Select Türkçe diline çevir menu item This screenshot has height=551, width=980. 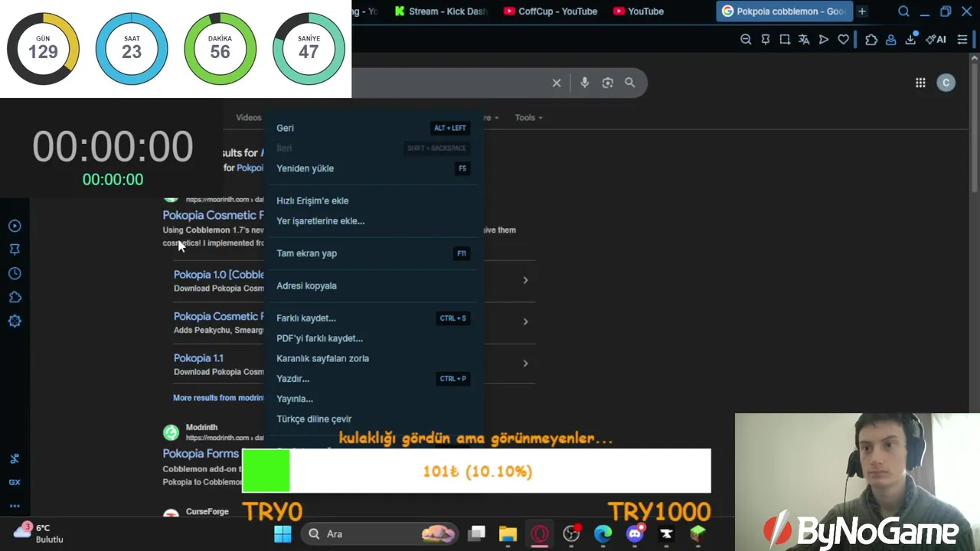tap(374, 419)
